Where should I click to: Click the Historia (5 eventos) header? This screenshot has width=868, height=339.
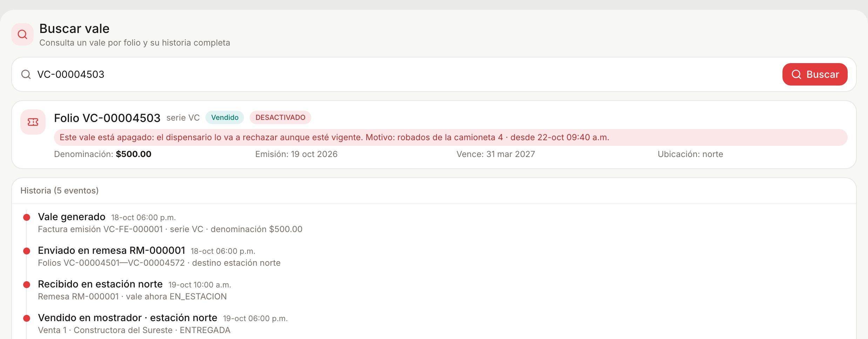[x=60, y=191]
